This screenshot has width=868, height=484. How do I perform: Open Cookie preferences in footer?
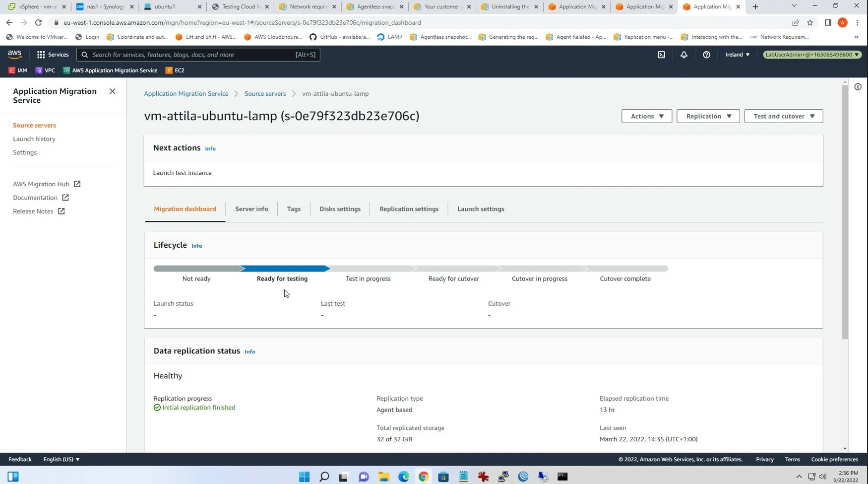(x=834, y=459)
